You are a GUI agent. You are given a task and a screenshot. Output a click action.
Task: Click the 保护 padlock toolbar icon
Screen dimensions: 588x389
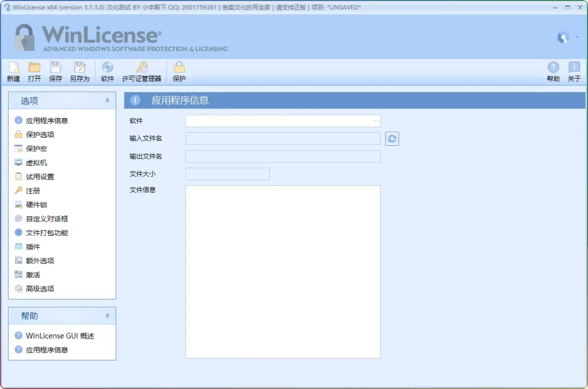coord(179,72)
